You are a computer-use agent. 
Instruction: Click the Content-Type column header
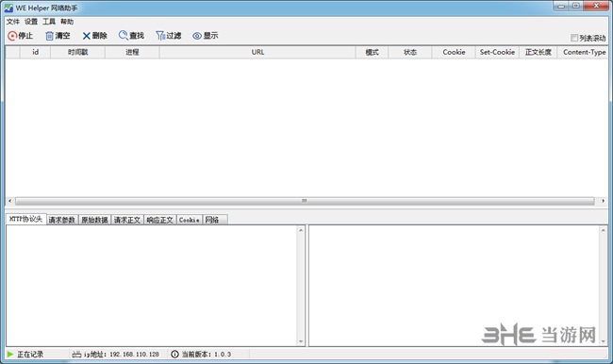click(584, 52)
